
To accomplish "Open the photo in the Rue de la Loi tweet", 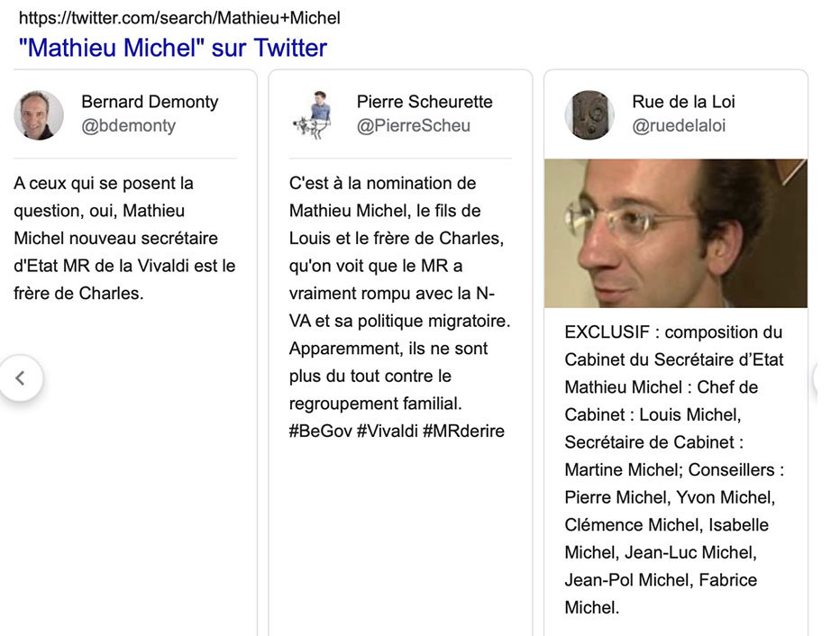I will tap(675, 233).
